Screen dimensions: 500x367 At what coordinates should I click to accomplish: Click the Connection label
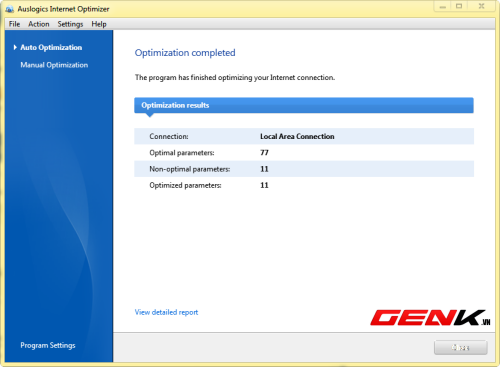coord(169,136)
